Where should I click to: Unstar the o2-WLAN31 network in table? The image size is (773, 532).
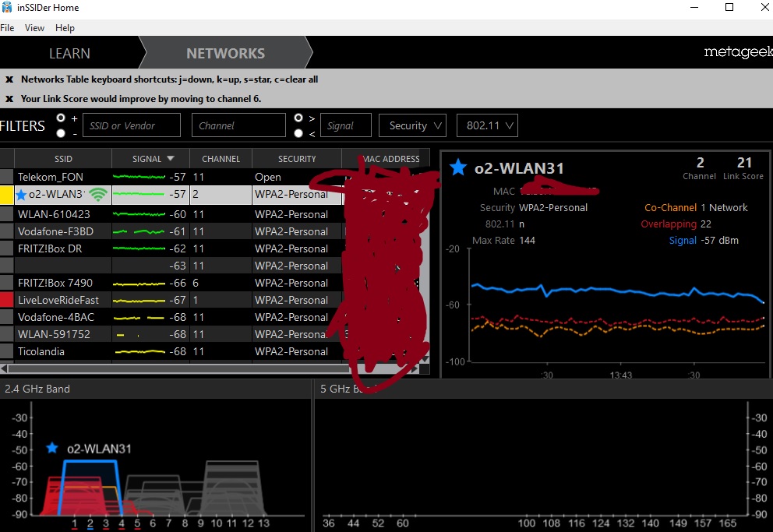pyautogui.click(x=21, y=195)
